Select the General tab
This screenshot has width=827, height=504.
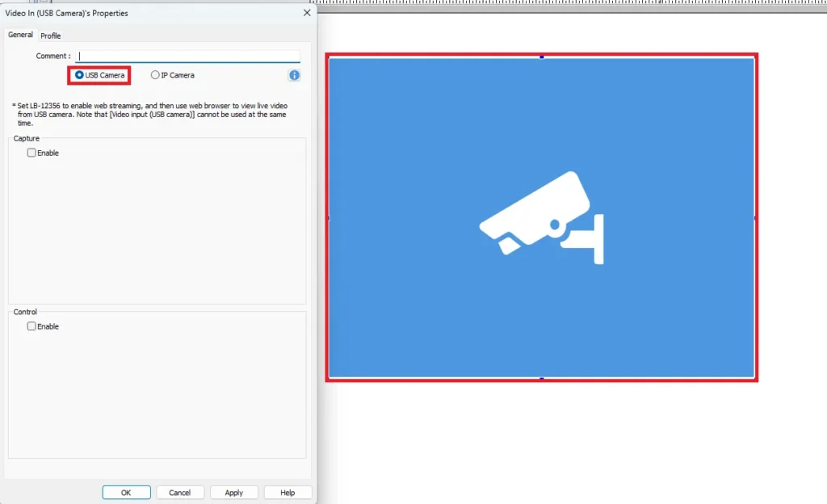tap(19, 34)
